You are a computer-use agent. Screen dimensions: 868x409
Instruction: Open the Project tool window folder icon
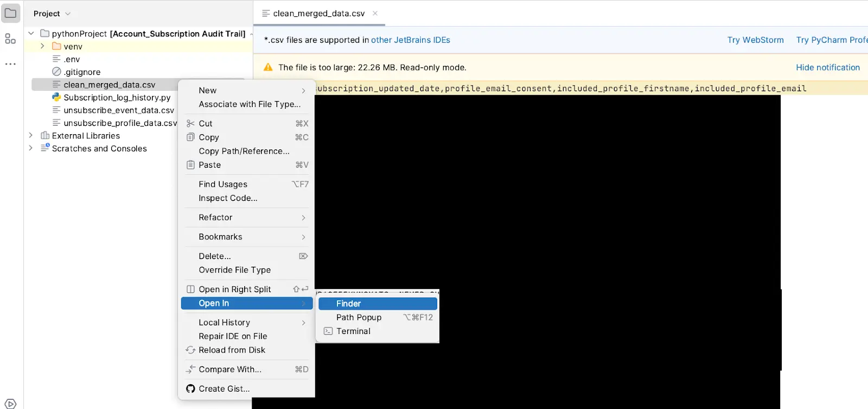coord(10,13)
